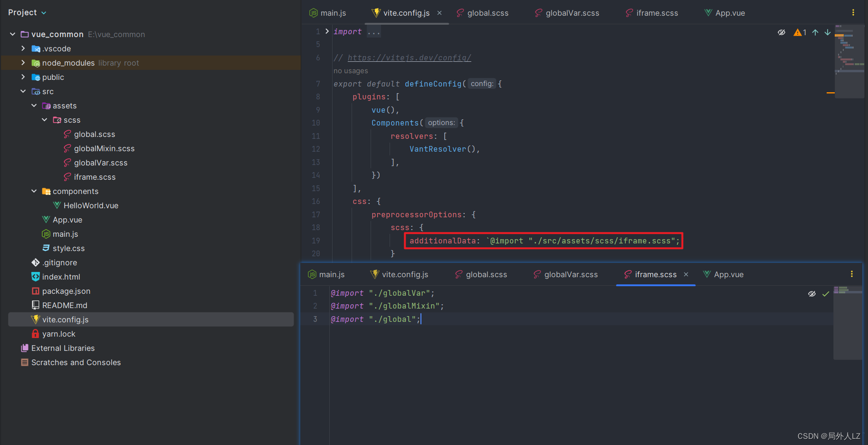Collapse the components folder
Screen dimensions: 868x445
tap(34, 191)
